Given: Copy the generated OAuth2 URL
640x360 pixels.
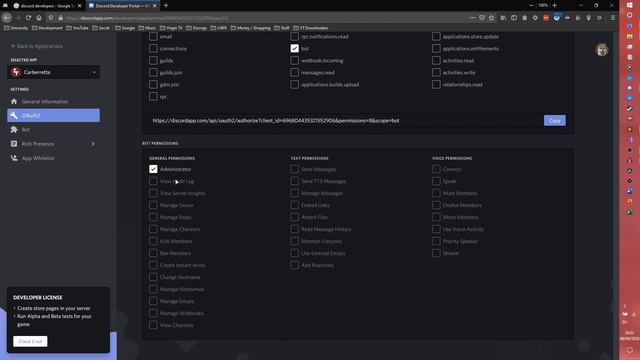Looking at the screenshot, I should pyautogui.click(x=555, y=120).
